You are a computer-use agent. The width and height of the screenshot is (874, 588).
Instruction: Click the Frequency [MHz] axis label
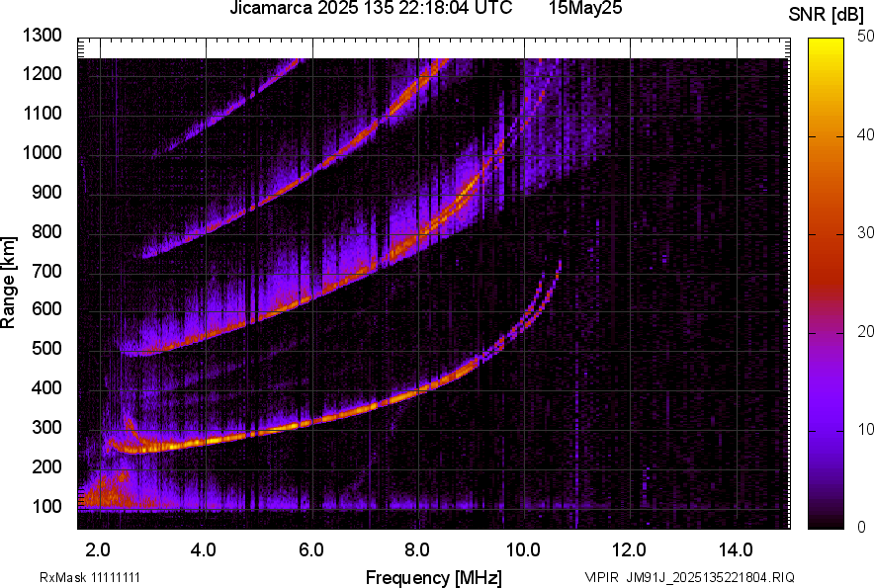click(433, 577)
